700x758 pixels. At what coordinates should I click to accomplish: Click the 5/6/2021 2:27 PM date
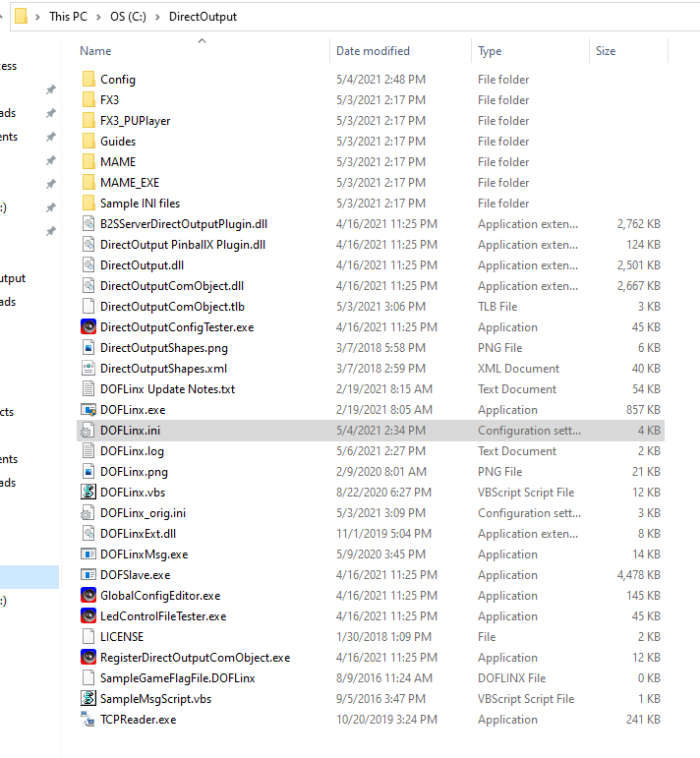click(380, 451)
